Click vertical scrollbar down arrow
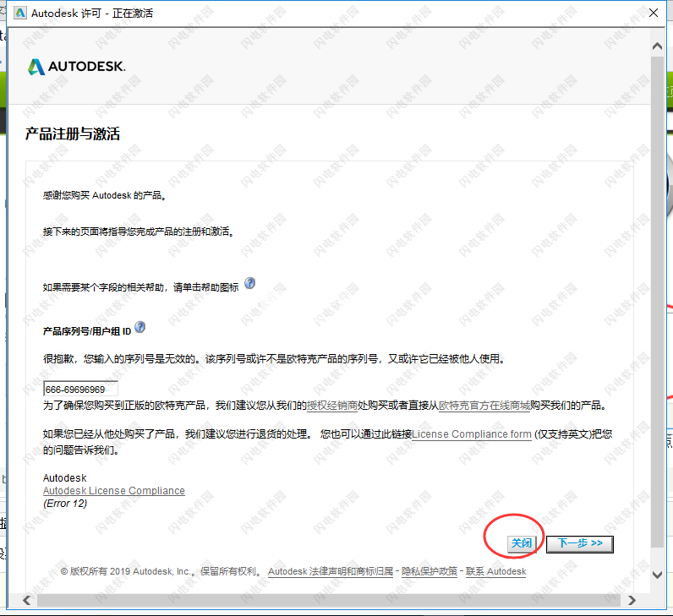 pyautogui.click(x=657, y=575)
